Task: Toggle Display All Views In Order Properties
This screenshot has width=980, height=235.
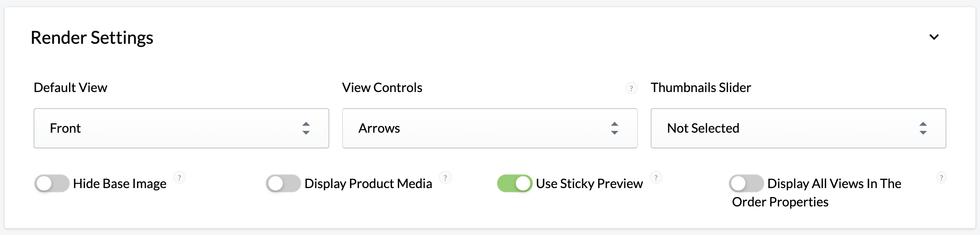Action: (746, 183)
